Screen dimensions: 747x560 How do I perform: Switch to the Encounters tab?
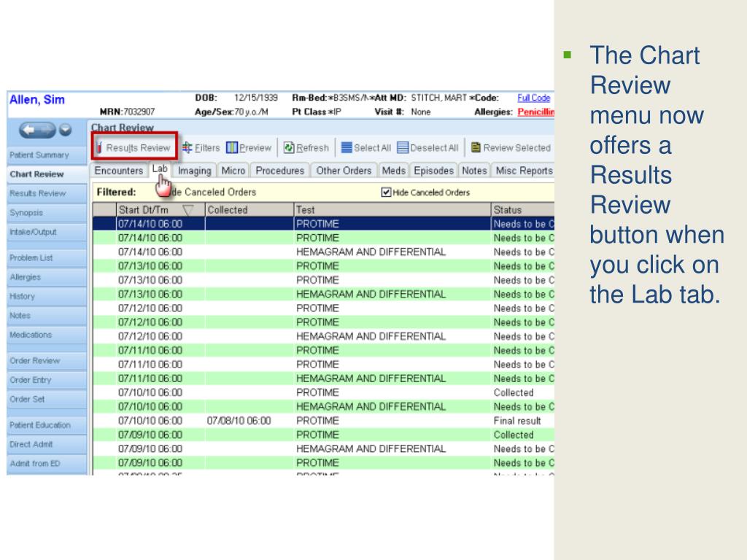pyautogui.click(x=119, y=171)
